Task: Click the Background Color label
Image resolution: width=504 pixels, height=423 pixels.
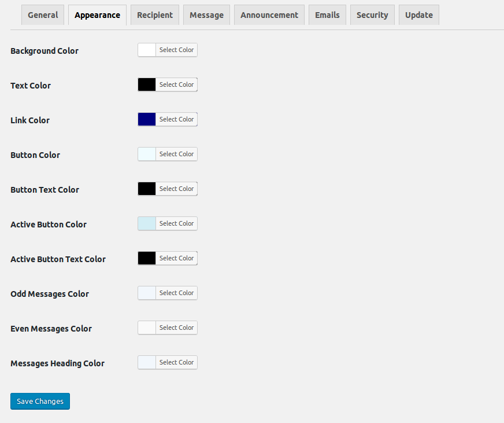Action: pyautogui.click(x=45, y=51)
